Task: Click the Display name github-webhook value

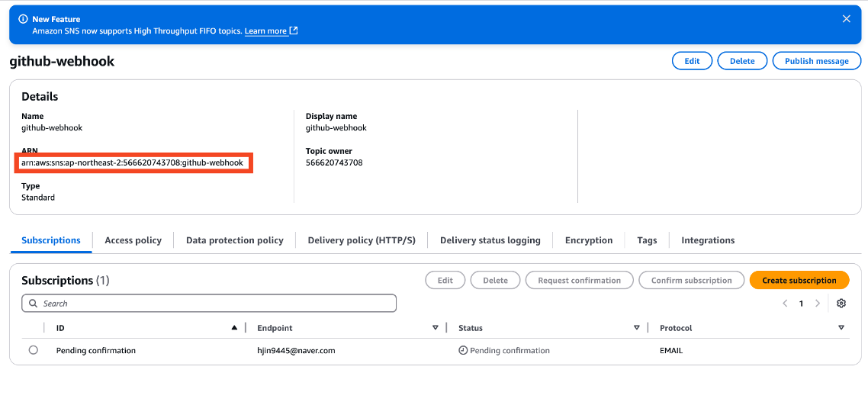Action: coord(336,128)
